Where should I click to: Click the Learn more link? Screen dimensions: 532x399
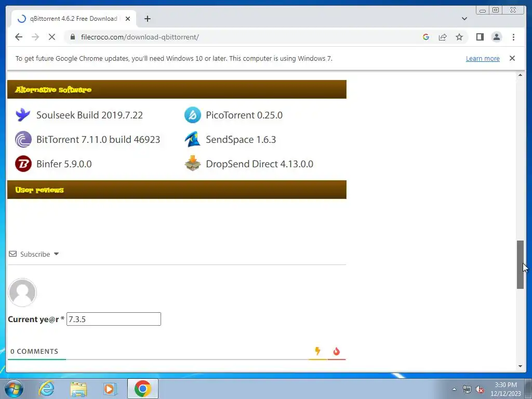click(x=483, y=58)
